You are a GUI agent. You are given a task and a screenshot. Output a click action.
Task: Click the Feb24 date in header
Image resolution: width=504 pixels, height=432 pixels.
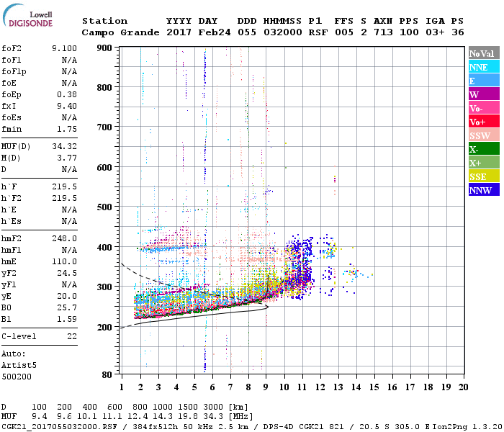pyautogui.click(x=215, y=32)
